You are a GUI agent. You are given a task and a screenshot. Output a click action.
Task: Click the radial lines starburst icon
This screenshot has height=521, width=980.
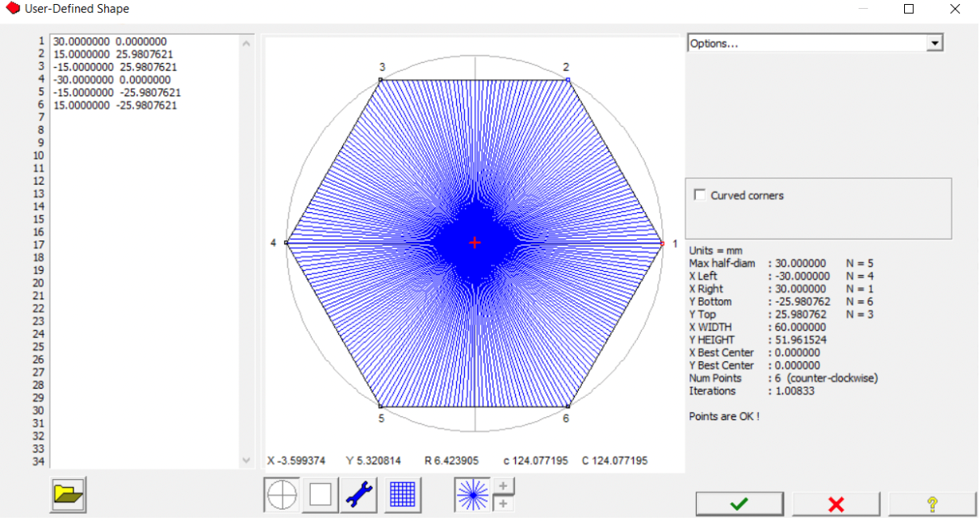tap(471, 494)
